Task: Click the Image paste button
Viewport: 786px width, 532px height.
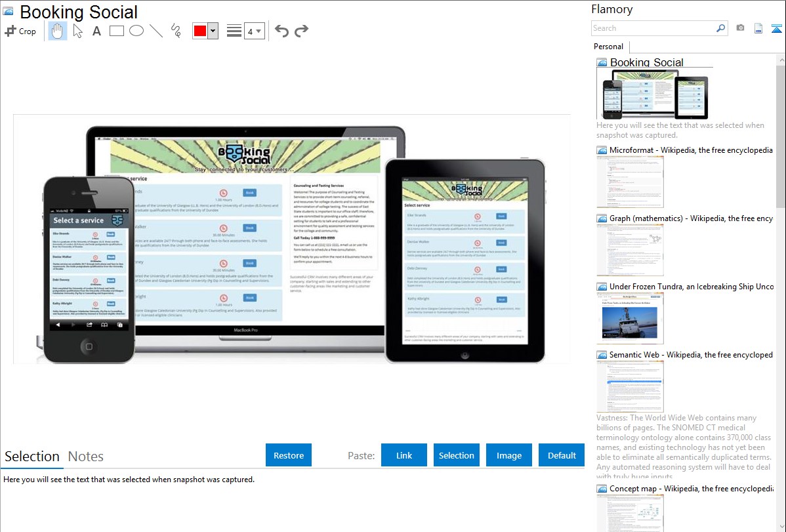Action: [x=508, y=455]
